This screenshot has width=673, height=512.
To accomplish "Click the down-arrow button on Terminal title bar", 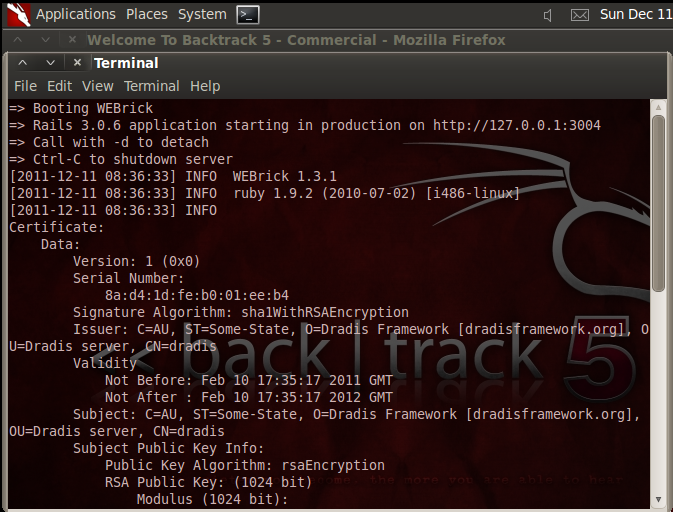I will click(51, 63).
